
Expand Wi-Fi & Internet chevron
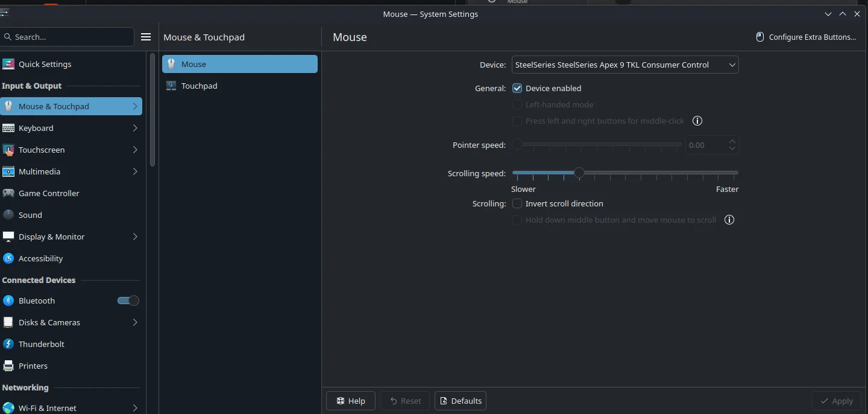tap(135, 408)
